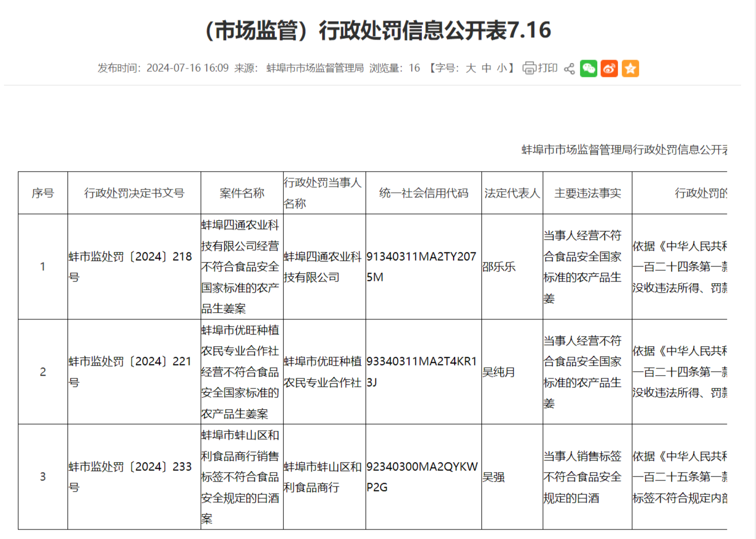Screen dimensions: 756x539
Task: Click row 2 violation facts cell
Action: (x=587, y=372)
